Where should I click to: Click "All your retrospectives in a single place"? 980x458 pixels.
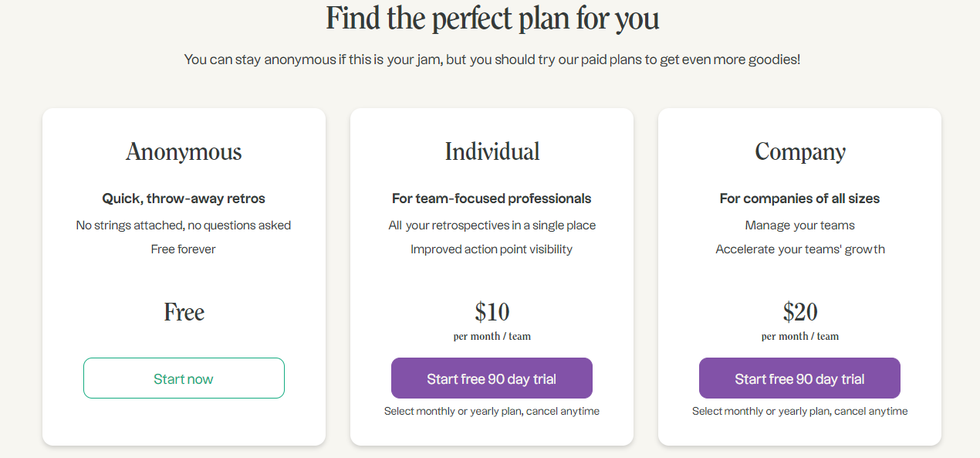(492, 226)
